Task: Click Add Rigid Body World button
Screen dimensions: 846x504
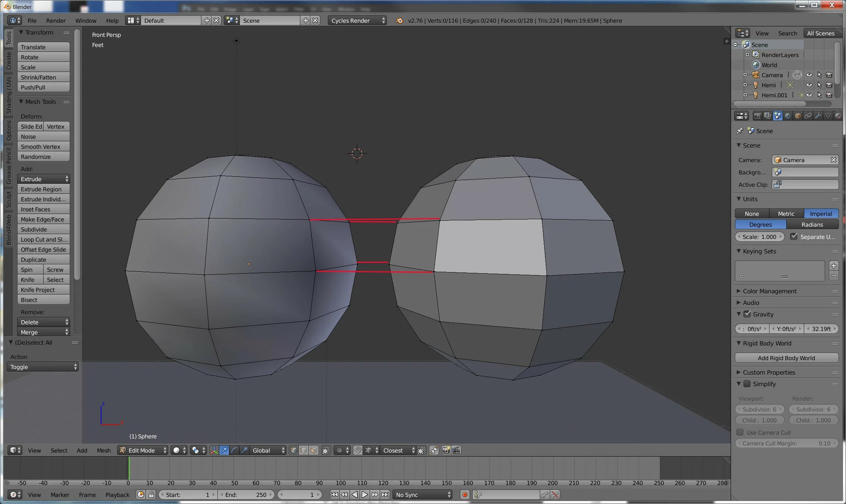Action: 786,358
